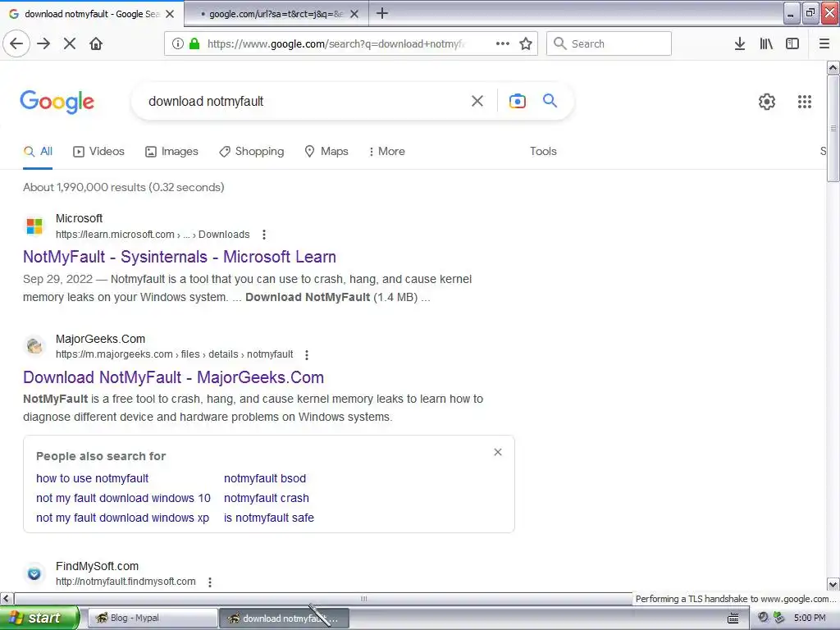Submit search with magnifier icon
Viewport: 840px width, 630px height.
click(550, 100)
